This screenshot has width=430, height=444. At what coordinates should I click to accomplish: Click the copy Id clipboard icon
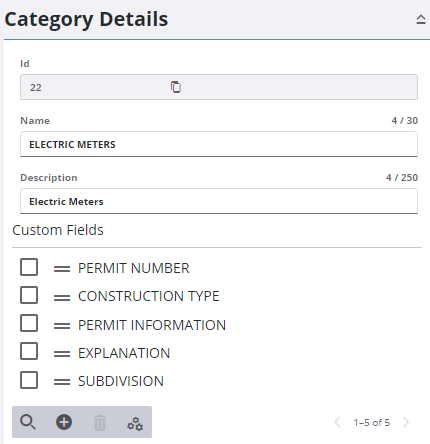coord(176,87)
